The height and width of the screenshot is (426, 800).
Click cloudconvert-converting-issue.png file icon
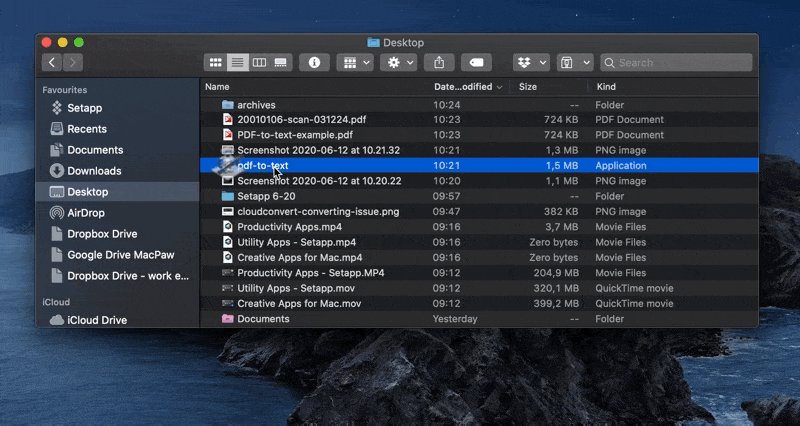click(x=228, y=211)
